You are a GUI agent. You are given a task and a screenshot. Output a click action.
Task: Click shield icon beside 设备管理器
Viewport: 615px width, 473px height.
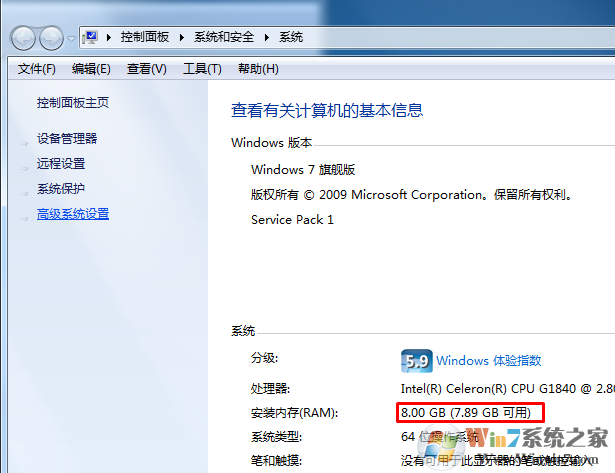pos(25,144)
